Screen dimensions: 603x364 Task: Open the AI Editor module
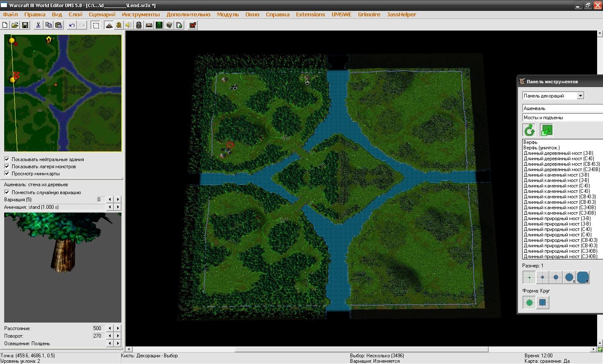pos(159,25)
